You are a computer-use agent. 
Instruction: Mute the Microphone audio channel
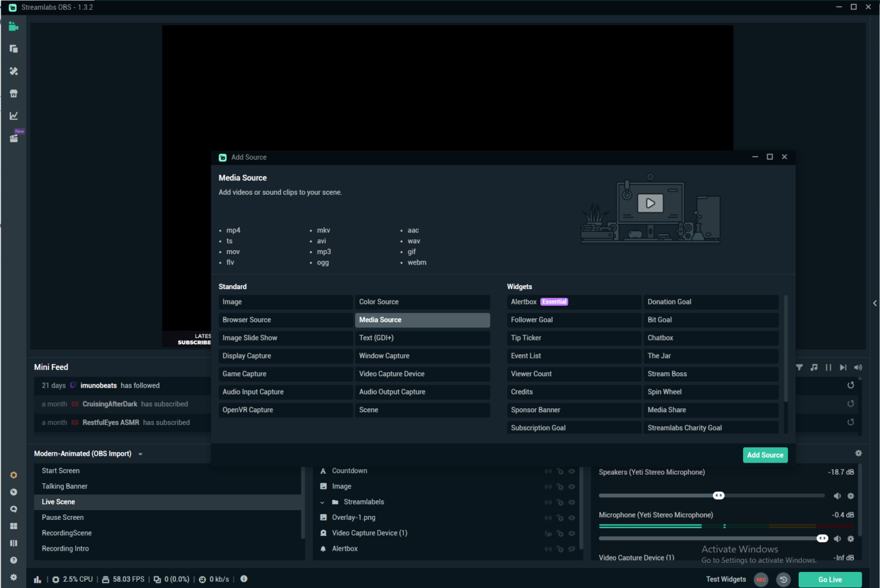click(837, 538)
